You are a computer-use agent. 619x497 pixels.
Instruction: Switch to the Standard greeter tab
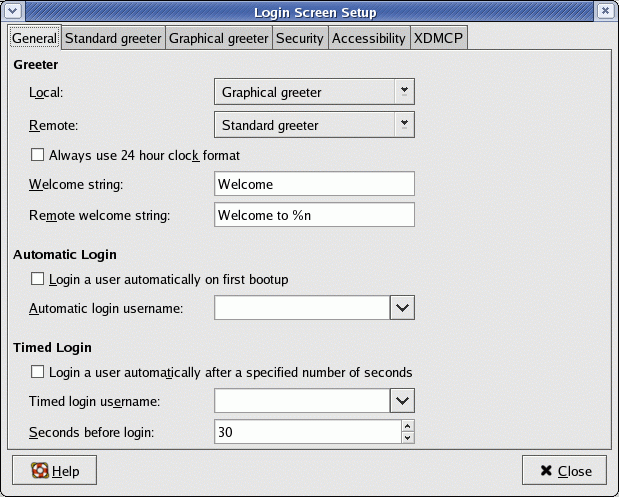(x=113, y=38)
